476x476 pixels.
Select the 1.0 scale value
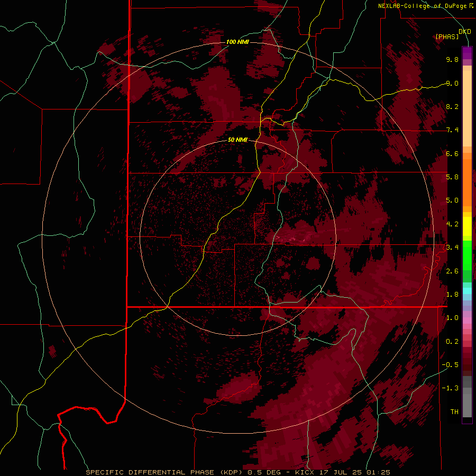click(452, 318)
